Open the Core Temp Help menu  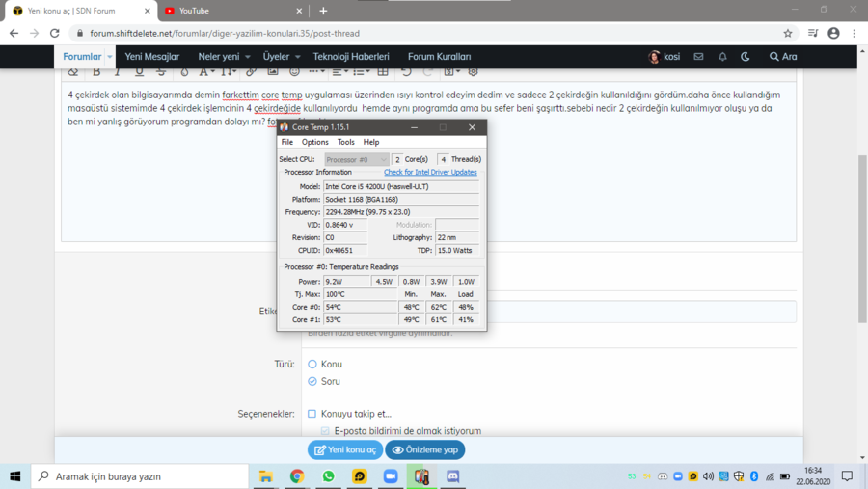click(x=371, y=143)
